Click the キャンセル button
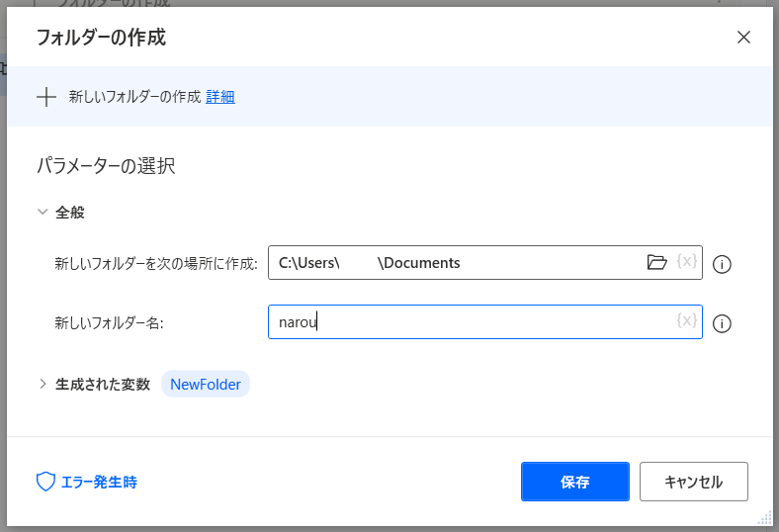The height and width of the screenshot is (532, 779). tap(694, 482)
